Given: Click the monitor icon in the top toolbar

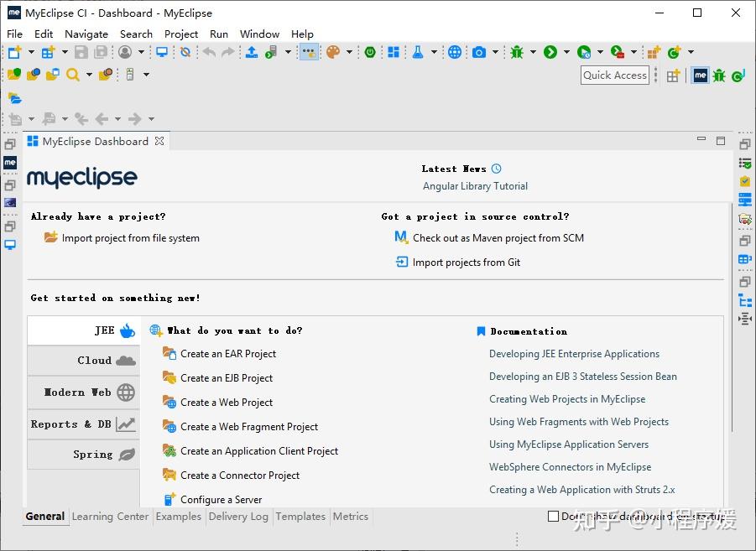Looking at the screenshot, I should point(162,52).
